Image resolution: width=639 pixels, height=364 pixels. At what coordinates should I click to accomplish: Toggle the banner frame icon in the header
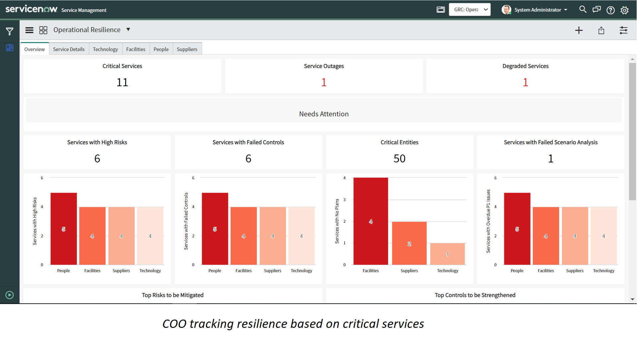(440, 10)
